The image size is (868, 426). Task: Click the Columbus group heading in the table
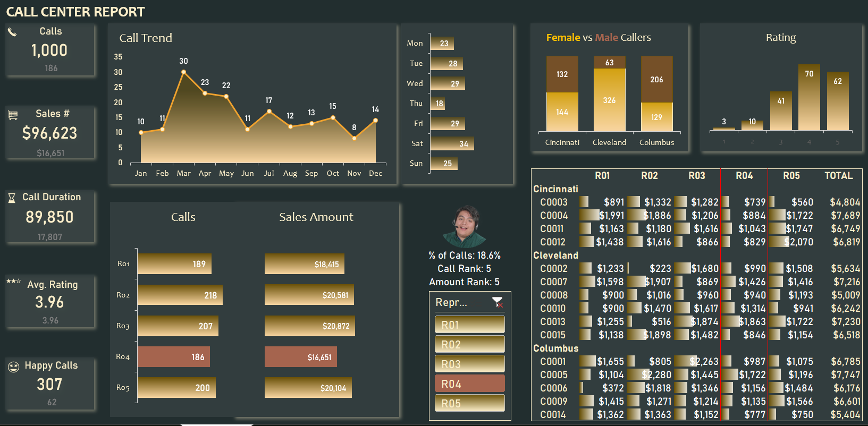pos(555,348)
